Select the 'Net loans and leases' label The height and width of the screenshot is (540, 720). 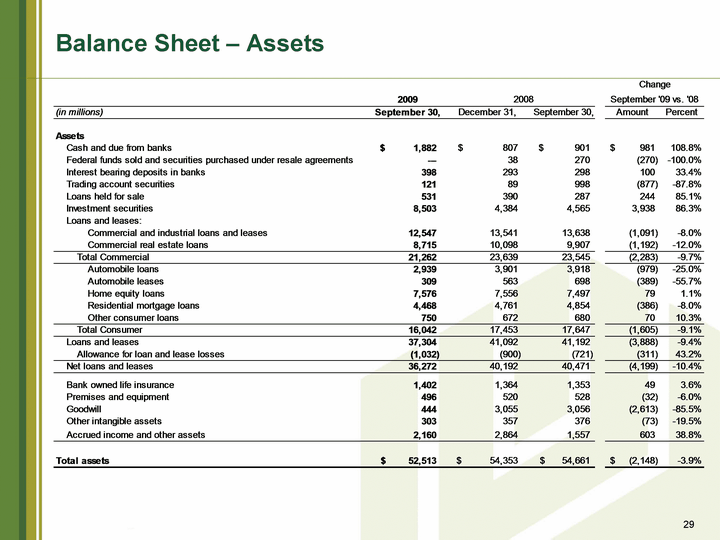(x=109, y=366)
